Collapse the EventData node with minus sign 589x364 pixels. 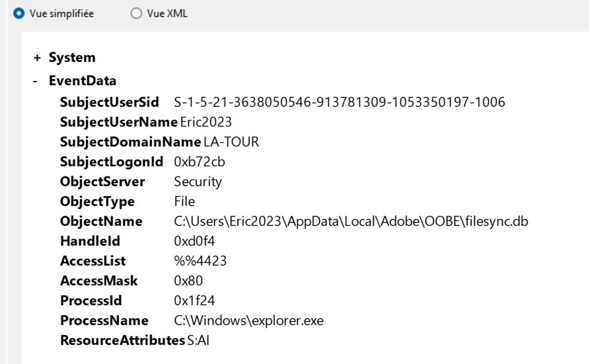35,81
